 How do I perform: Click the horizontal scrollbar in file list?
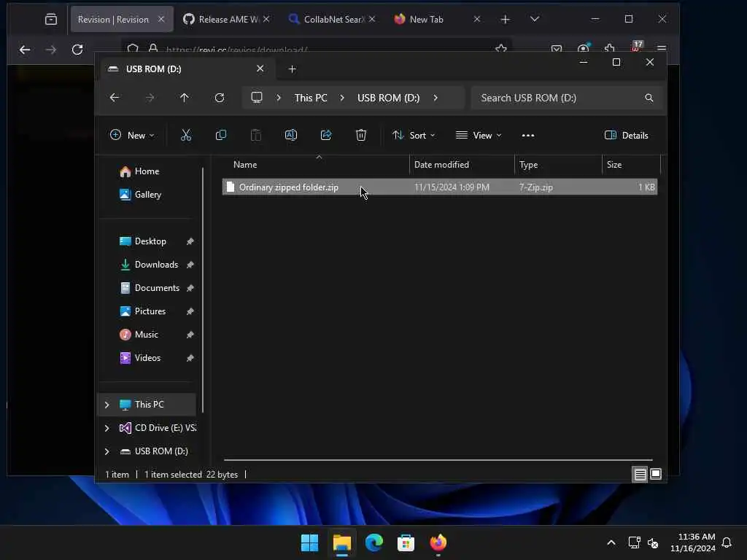[438, 460]
